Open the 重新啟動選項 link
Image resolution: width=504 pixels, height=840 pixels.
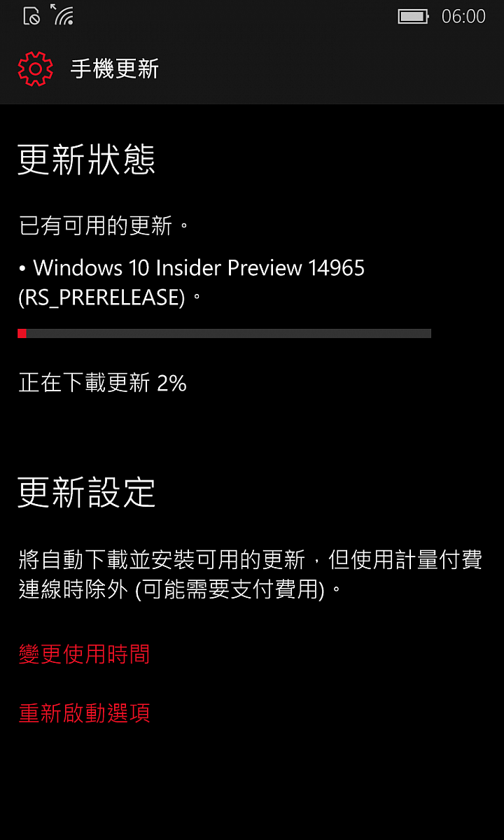click(84, 713)
